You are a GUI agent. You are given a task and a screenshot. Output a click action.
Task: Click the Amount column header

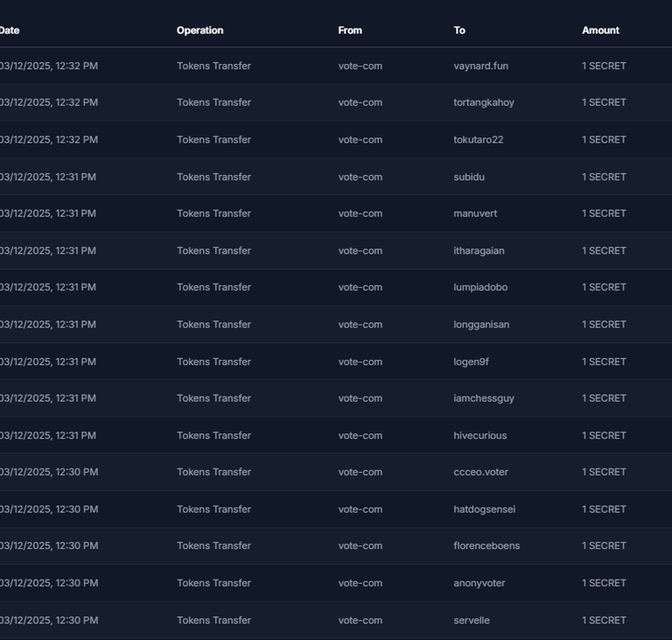(x=600, y=31)
